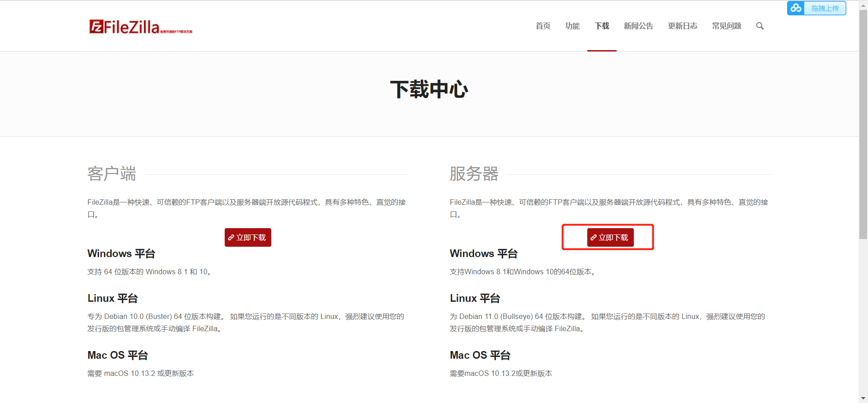Click text 支持Windows 8.1和Windows 10的64位版本

coord(523,272)
